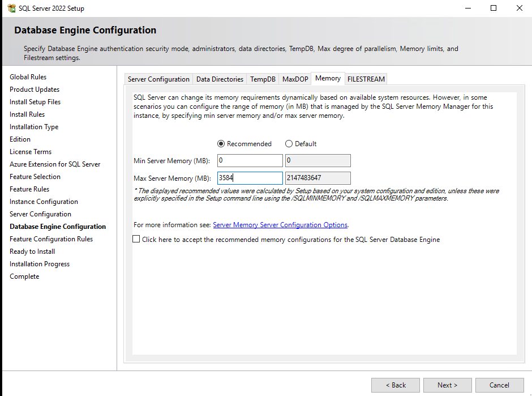Click Edition step in sidebar
This screenshot has height=396, width=532.
coord(20,139)
